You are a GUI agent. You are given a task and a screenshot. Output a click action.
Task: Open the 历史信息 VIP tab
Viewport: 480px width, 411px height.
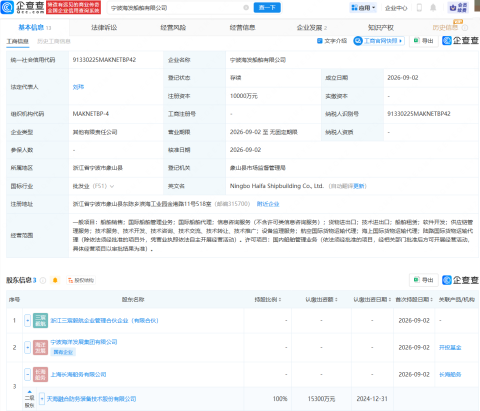tap(445, 28)
